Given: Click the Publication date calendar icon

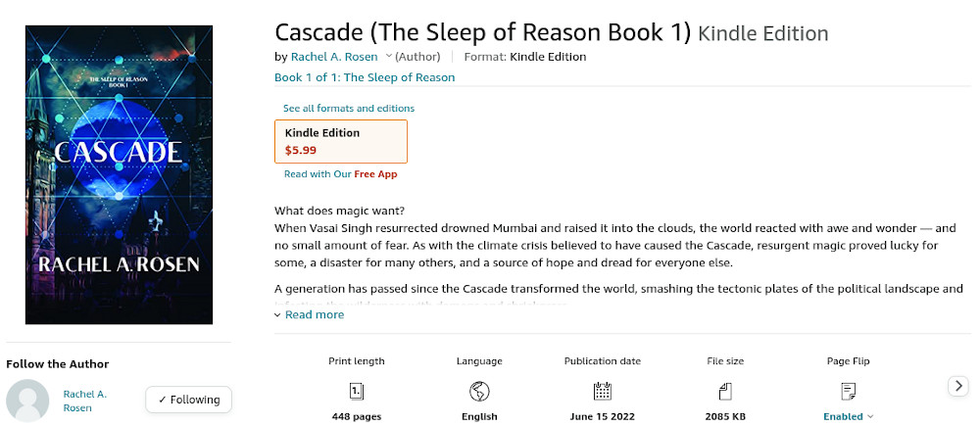Looking at the screenshot, I should (x=602, y=392).
